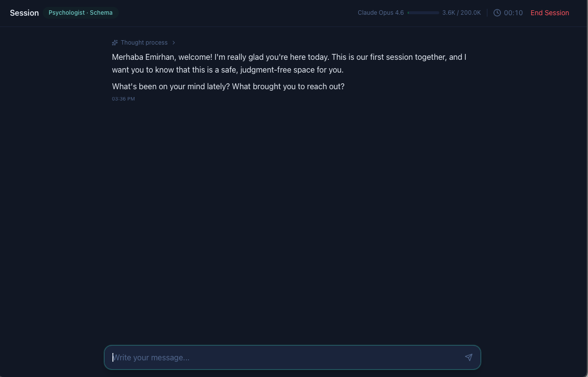
Task: Click the Session title in header
Action: (x=24, y=13)
